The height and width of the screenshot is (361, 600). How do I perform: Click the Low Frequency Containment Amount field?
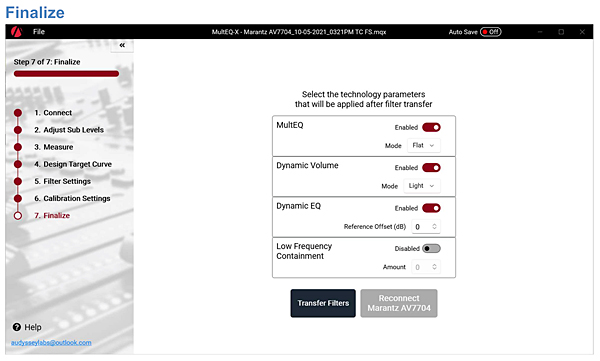coord(426,267)
